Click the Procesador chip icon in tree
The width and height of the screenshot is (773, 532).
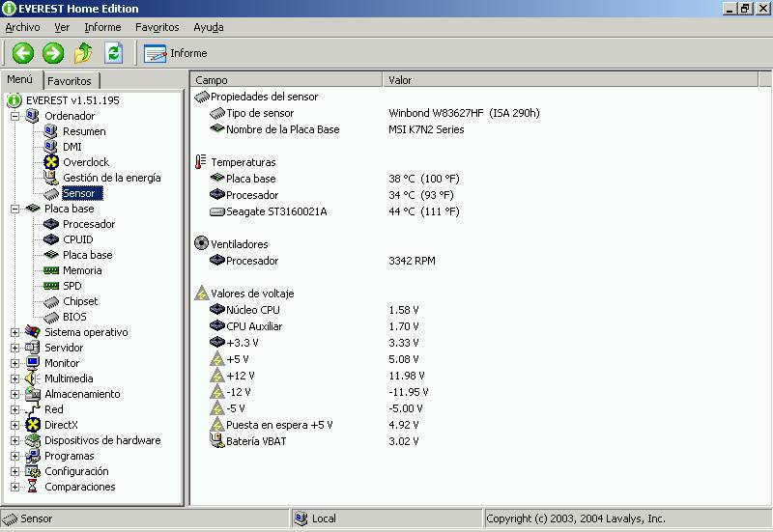[51, 224]
